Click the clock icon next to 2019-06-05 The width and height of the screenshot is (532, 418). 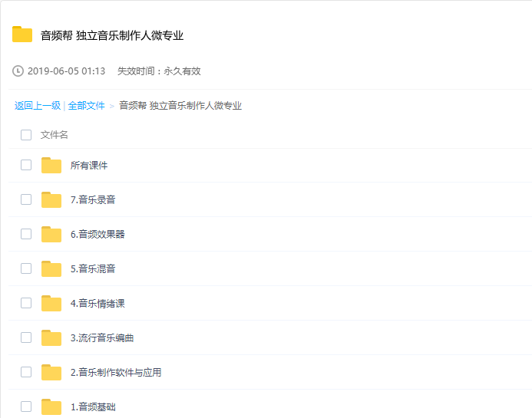[x=18, y=71]
